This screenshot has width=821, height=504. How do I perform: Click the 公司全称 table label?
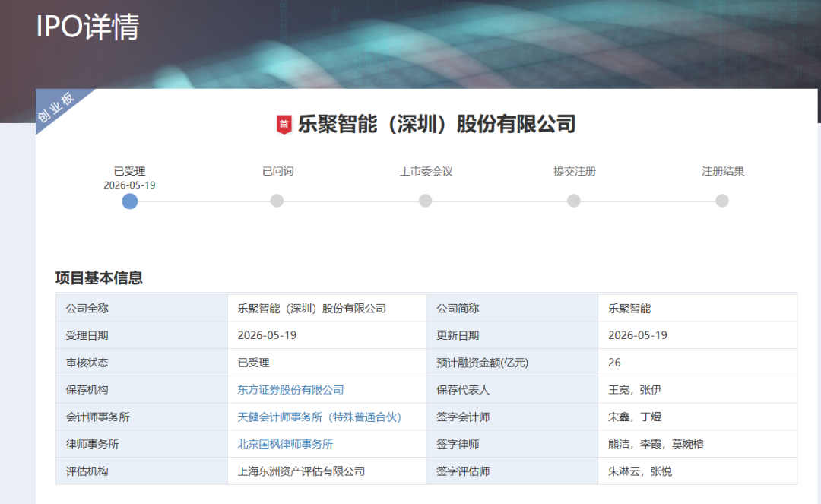(87, 309)
